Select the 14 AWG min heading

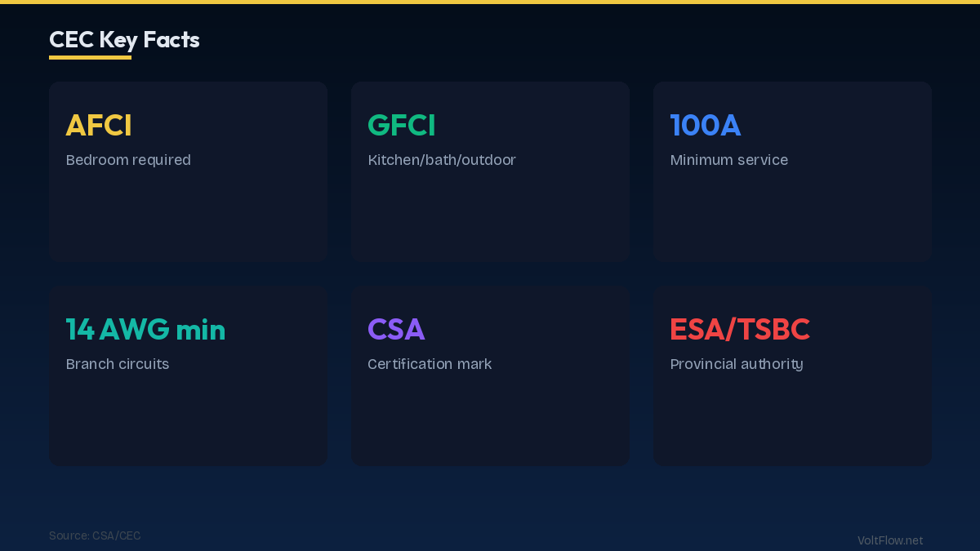click(x=145, y=330)
